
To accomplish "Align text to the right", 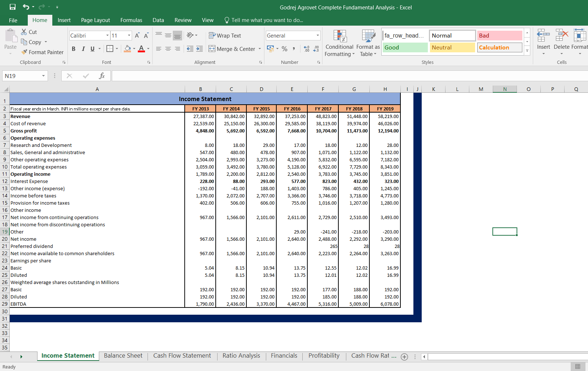I will [x=177, y=49].
